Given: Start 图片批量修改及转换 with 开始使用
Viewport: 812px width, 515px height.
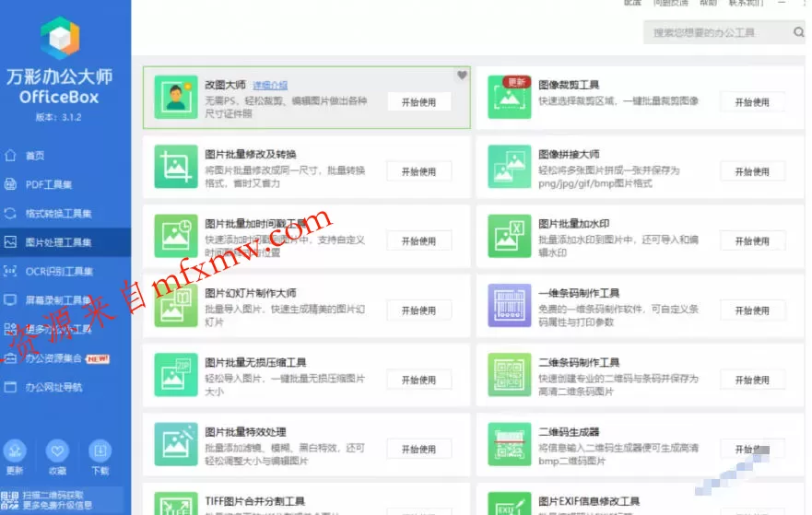Looking at the screenshot, I should pos(419,171).
